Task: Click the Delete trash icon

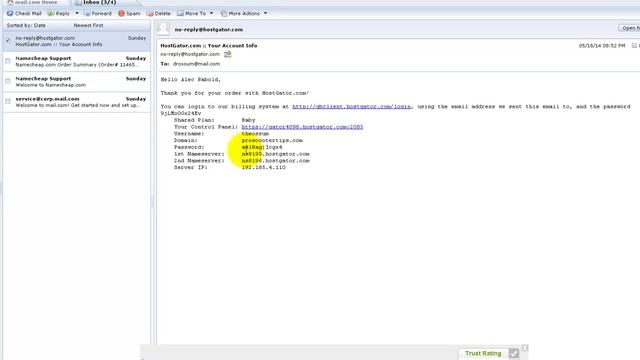Action: point(150,13)
